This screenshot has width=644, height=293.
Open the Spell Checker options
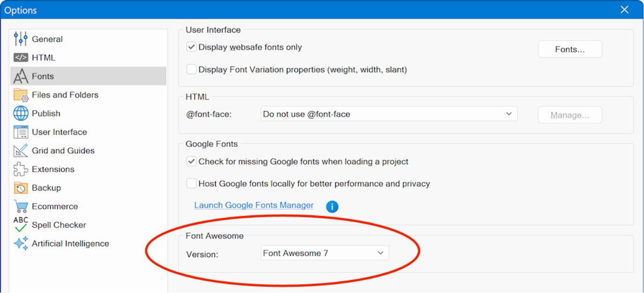pos(59,225)
